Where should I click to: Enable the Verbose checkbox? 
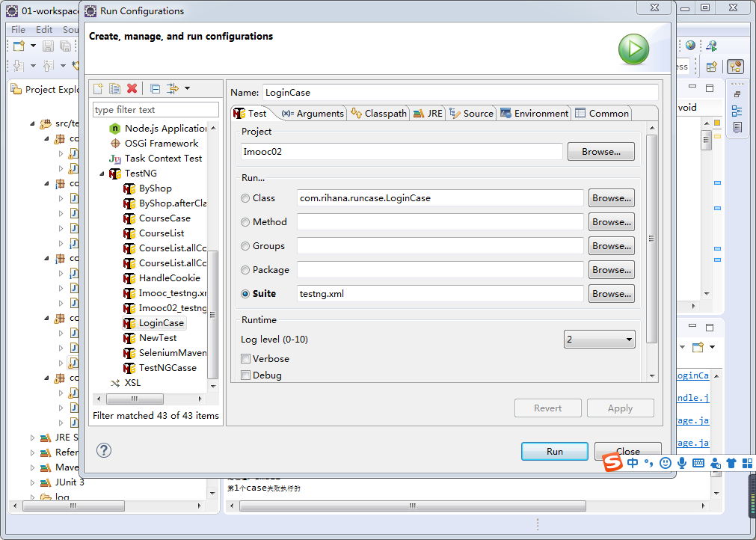(246, 359)
